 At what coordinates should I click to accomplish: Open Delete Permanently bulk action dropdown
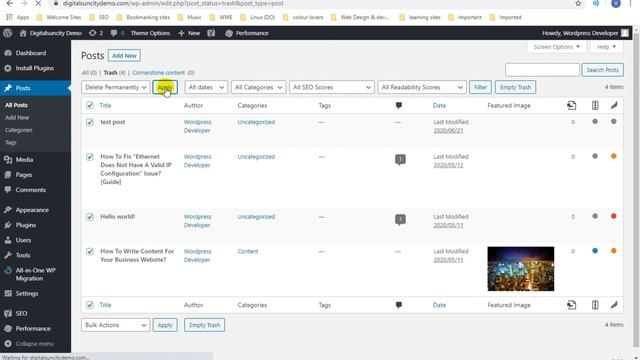click(x=116, y=87)
